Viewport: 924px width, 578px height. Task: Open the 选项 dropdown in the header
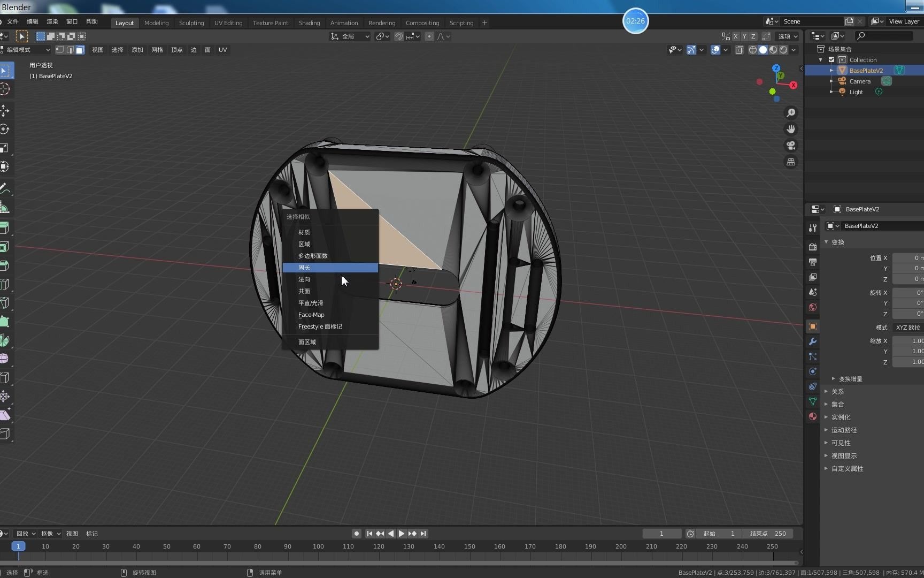(787, 36)
